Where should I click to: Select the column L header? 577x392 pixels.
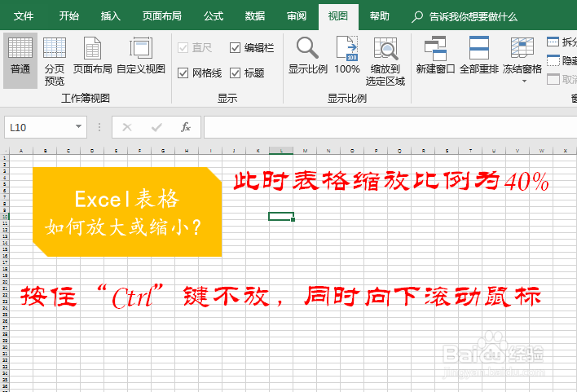pos(281,151)
